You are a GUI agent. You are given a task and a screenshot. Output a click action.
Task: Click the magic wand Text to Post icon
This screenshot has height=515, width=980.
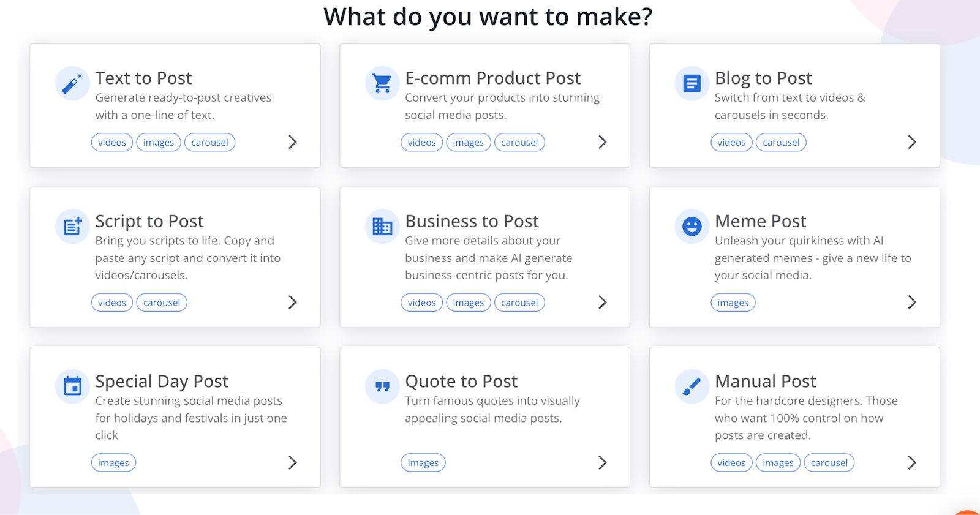[x=72, y=83]
